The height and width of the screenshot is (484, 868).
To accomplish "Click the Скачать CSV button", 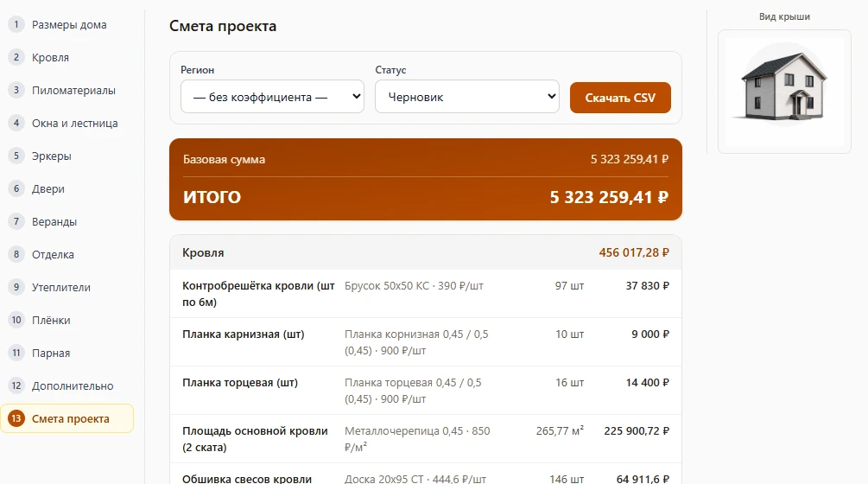I will 620,98.
